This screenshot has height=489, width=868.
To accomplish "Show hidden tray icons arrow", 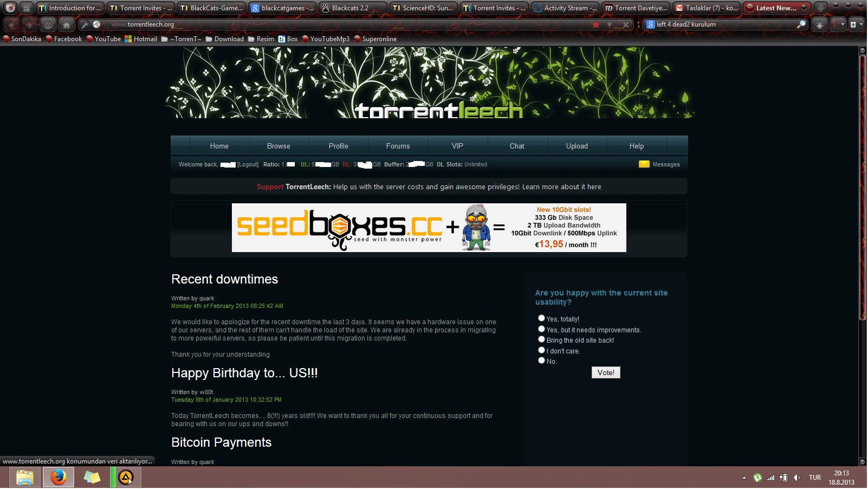I will [744, 478].
